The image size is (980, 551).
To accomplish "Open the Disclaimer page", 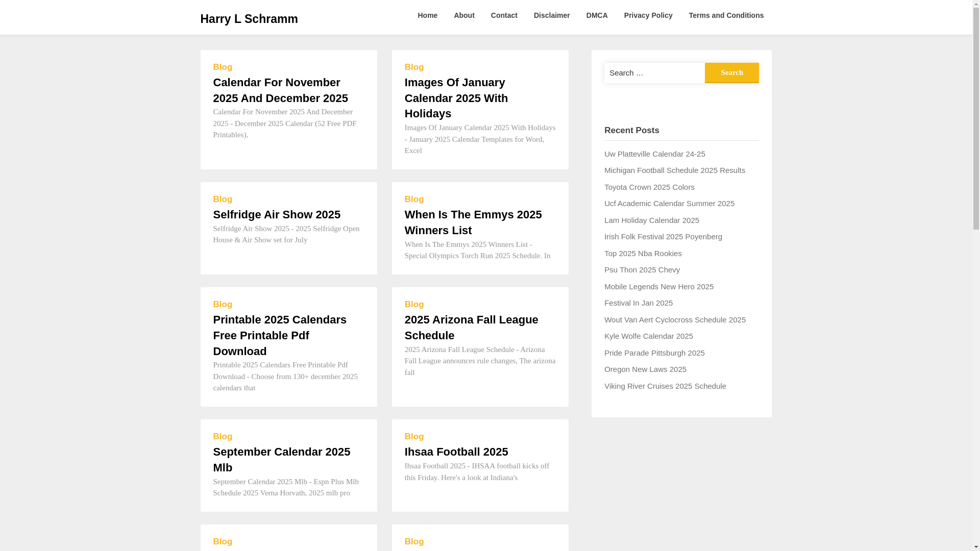I will [x=552, y=15].
